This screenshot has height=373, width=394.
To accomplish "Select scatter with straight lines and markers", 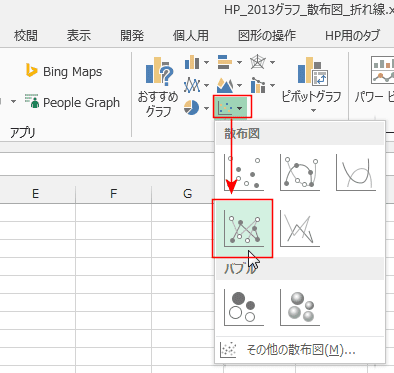I will point(243,229).
